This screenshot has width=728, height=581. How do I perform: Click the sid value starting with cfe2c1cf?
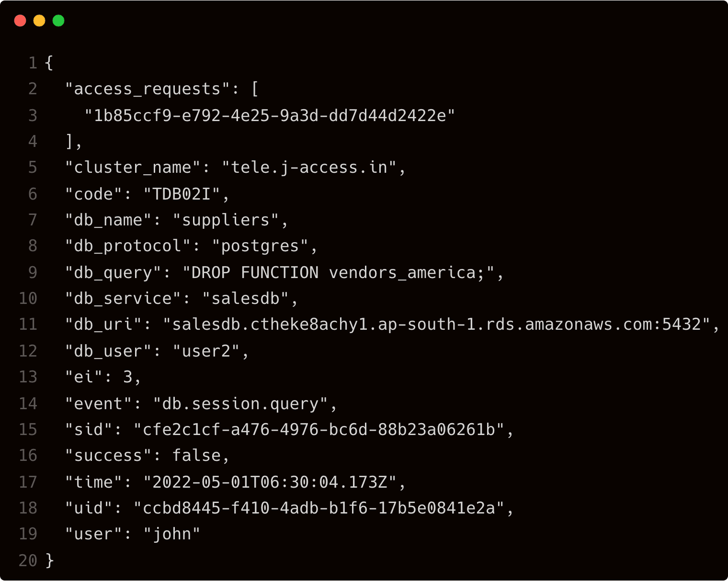[x=318, y=430]
